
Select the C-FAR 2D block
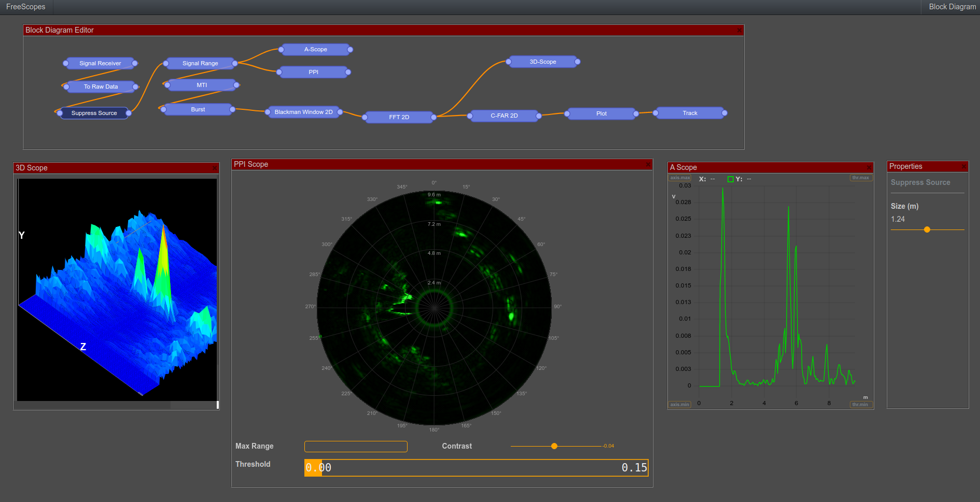coord(503,116)
